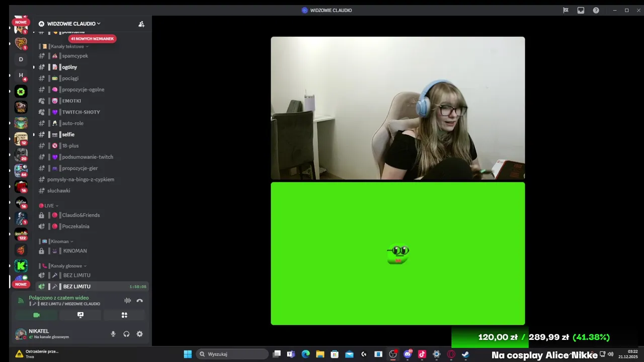This screenshot has height=362, width=644.
Task: Select active BEZ LIMITU channel with timer
Action: [91, 287]
